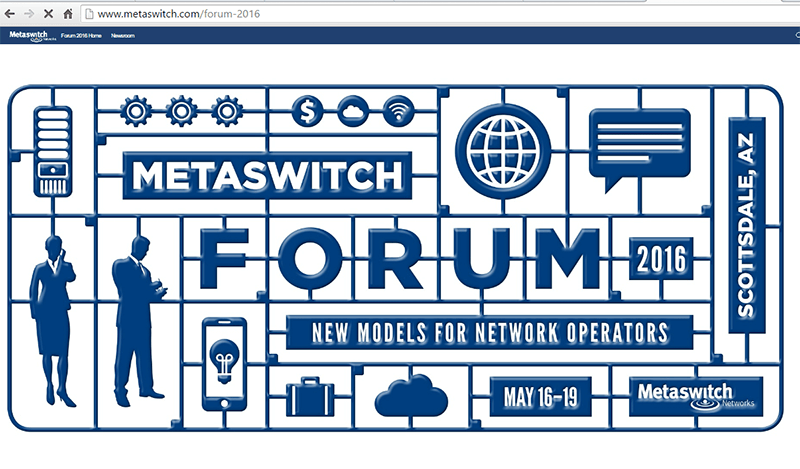Click the smartphone with lightbulb icon
The width and height of the screenshot is (800, 469).
(x=224, y=364)
